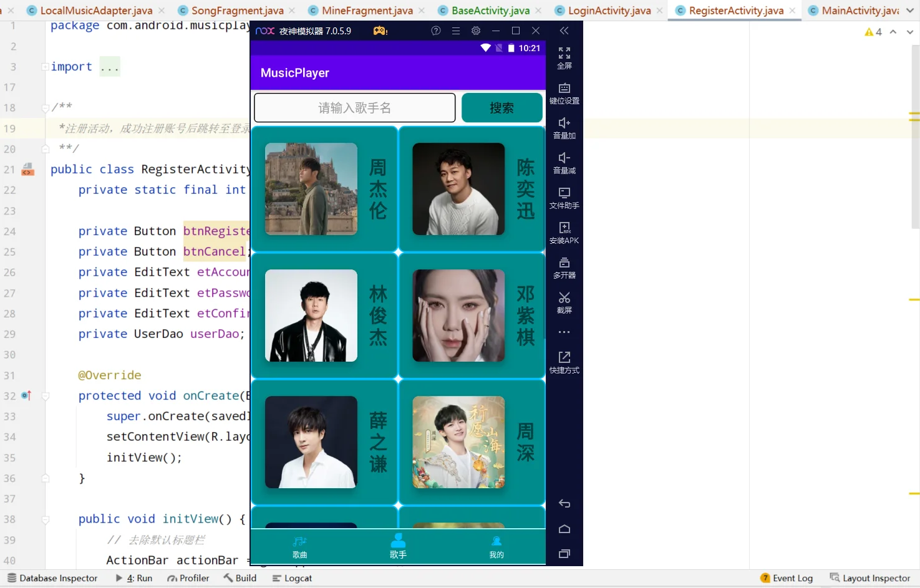Image resolution: width=920 pixels, height=588 pixels.
Task: Close the LoginActivity.java tab
Action: click(659, 11)
